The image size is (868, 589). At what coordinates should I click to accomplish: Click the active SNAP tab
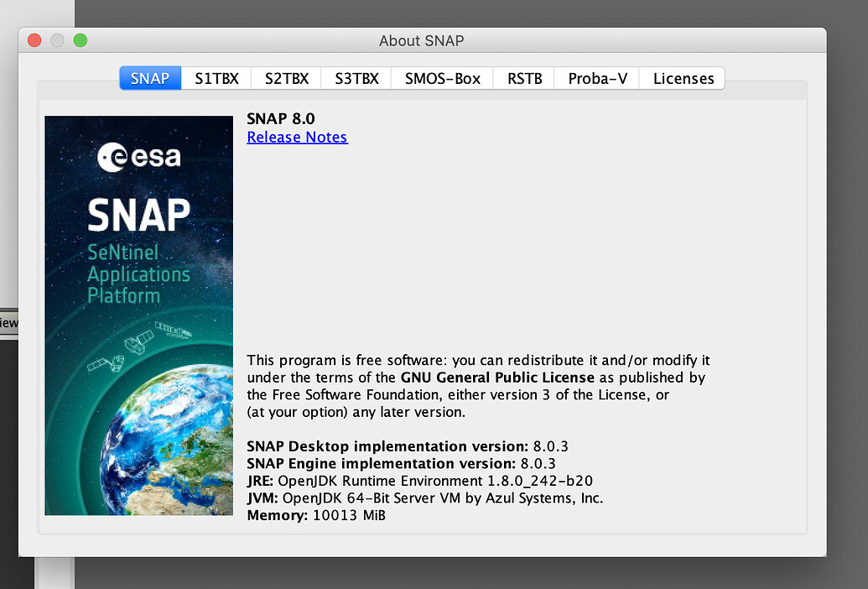150,78
